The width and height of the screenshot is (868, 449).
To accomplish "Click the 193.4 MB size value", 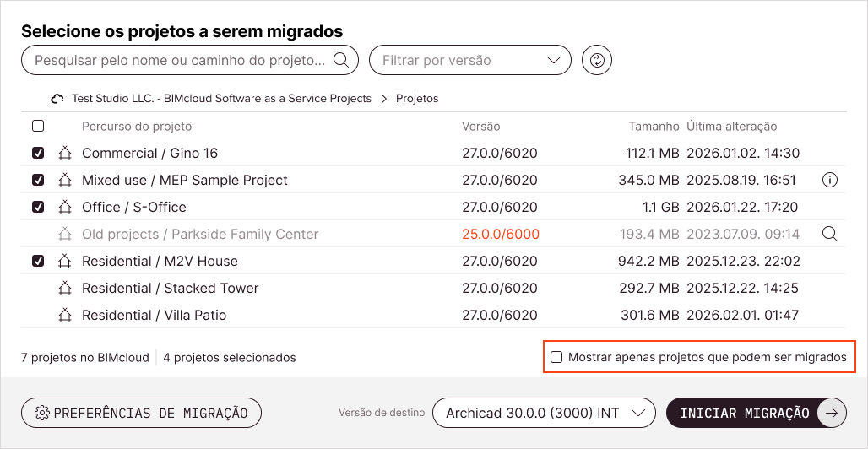I will coord(650,234).
